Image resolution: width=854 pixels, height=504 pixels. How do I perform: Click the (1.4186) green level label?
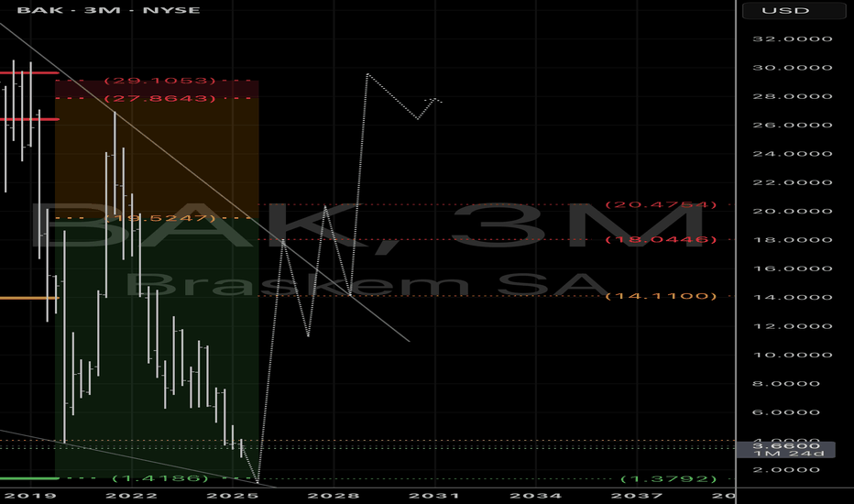click(160, 478)
